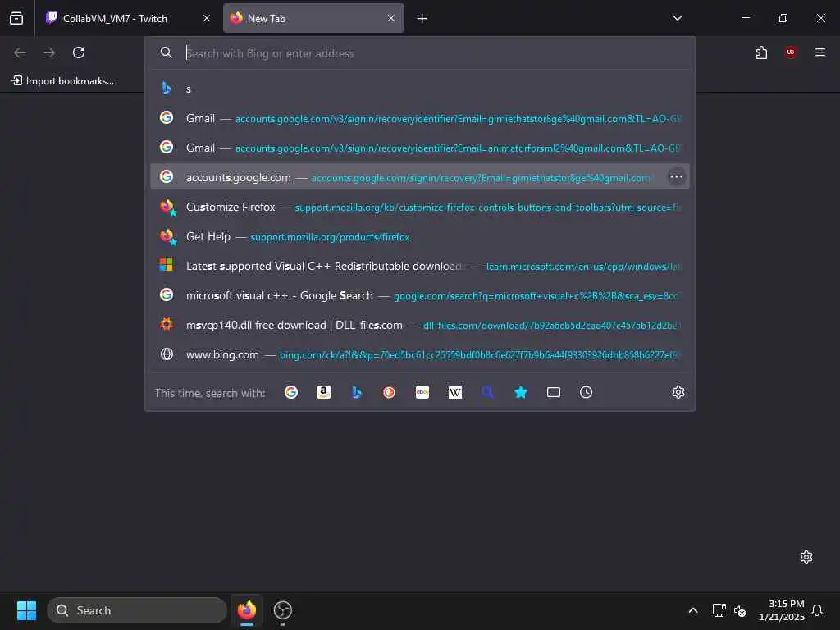Image resolution: width=840 pixels, height=630 pixels.
Task: Open result menu on accounts.google.com row
Action: tap(677, 177)
